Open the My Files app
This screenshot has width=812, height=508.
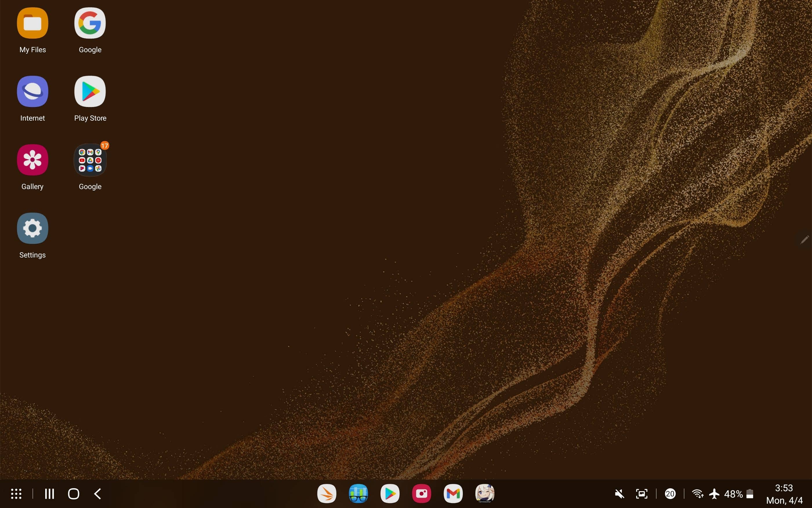(32, 23)
